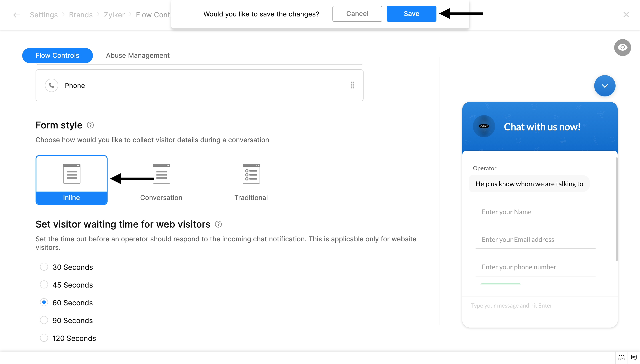Open Form style help icon
Viewport: 640px width, 364px height.
tap(90, 125)
